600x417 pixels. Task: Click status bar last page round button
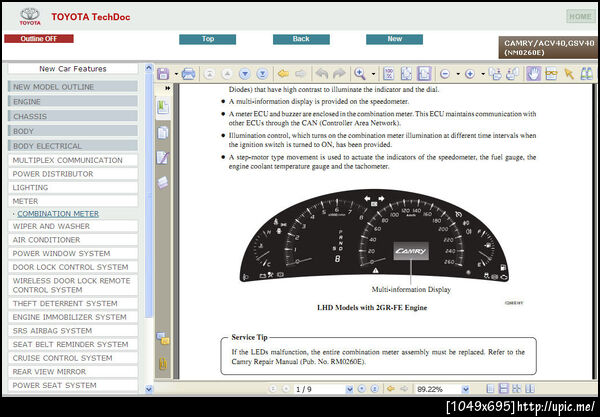pyautogui.click(x=375, y=389)
